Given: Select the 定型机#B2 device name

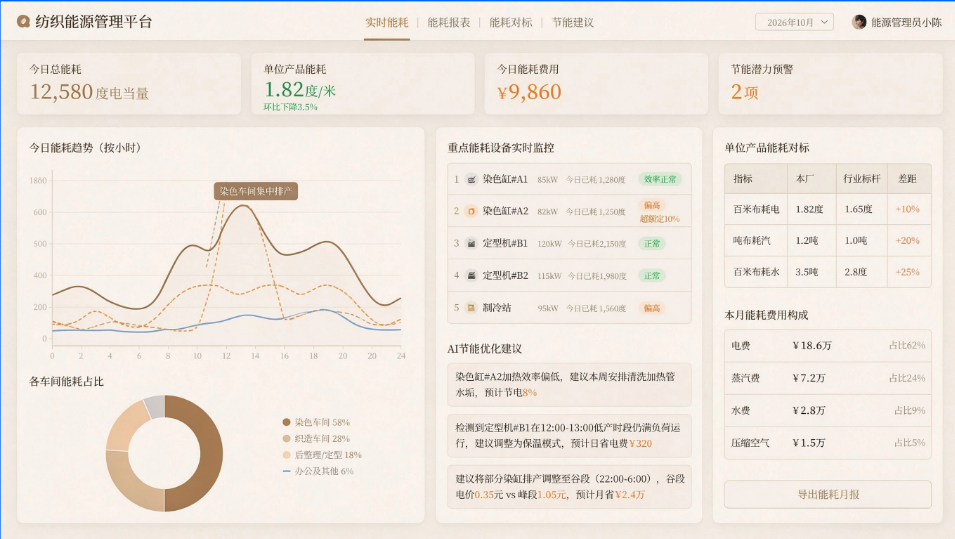Looking at the screenshot, I should coord(505,275).
